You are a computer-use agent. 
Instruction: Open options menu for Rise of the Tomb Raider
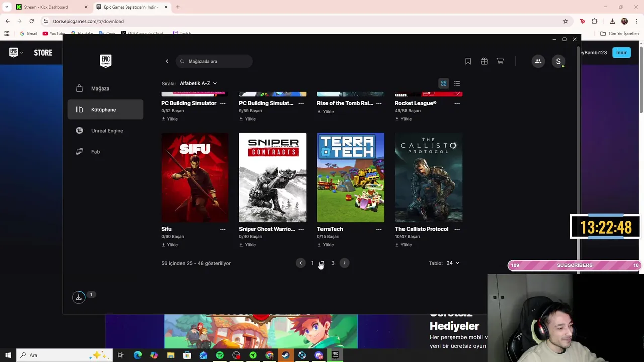379,103
